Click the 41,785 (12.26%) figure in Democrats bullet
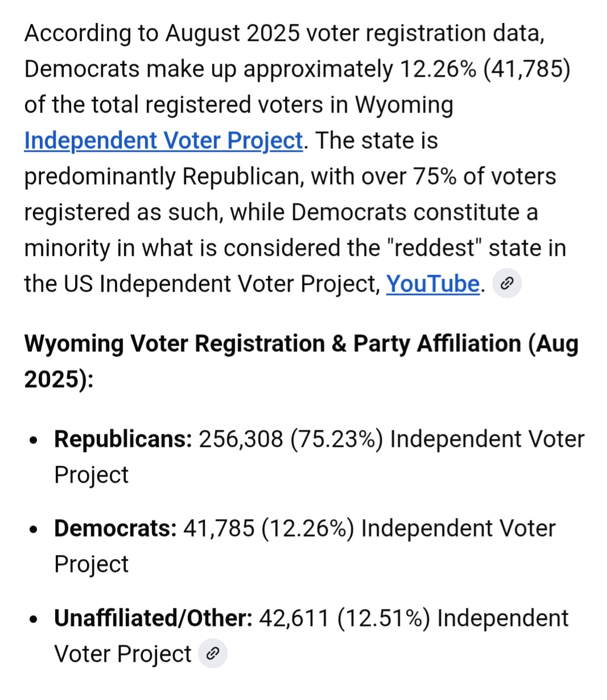Screen dimensions: 607x700 point(269,528)
